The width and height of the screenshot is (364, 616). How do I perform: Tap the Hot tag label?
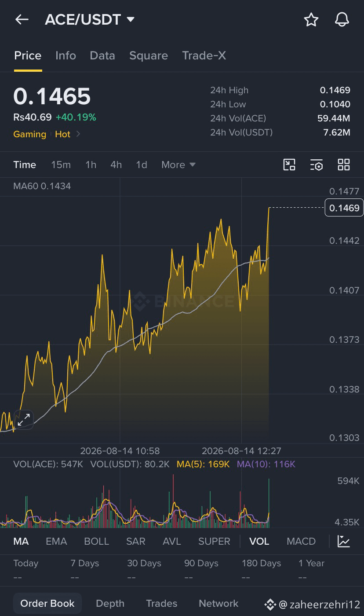coord(62,134)
